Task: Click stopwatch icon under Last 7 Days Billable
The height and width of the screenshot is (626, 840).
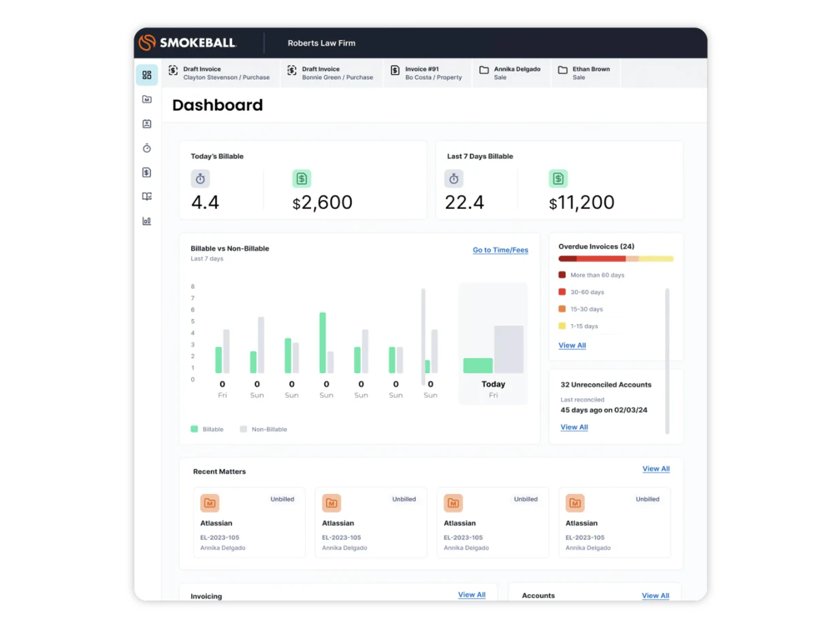Action: 454,179
